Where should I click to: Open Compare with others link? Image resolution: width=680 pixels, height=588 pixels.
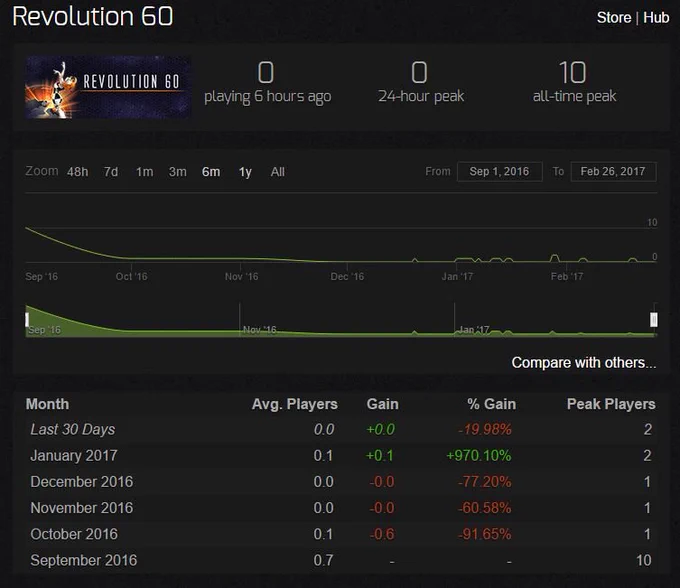point(584,363)
